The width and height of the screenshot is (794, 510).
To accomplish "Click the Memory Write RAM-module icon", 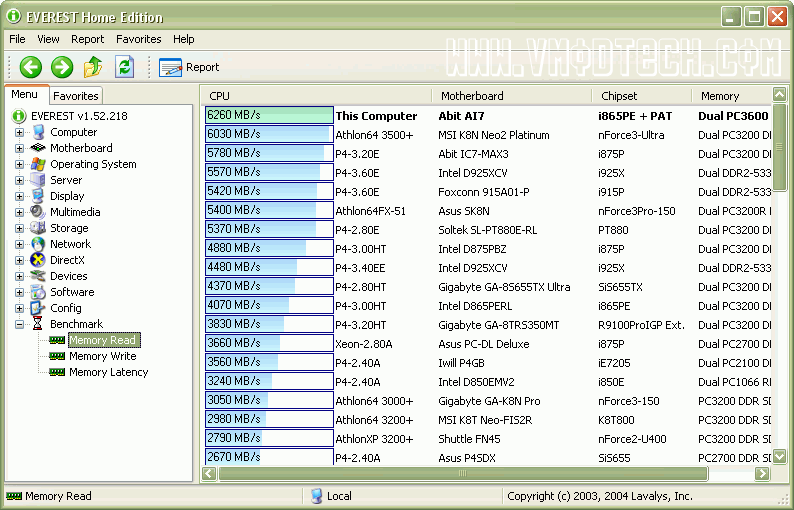I will coord(57,356).
